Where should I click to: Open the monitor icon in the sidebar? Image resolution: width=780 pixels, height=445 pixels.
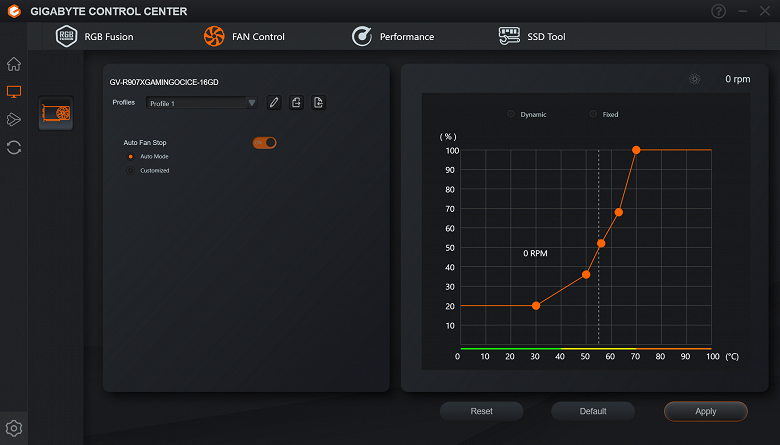coord(14,92)
